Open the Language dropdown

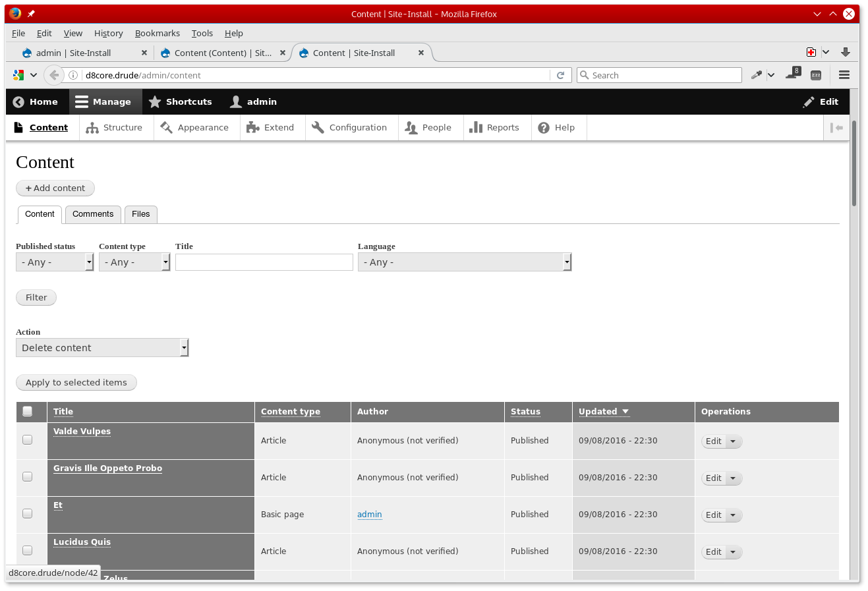pos(465,262)
